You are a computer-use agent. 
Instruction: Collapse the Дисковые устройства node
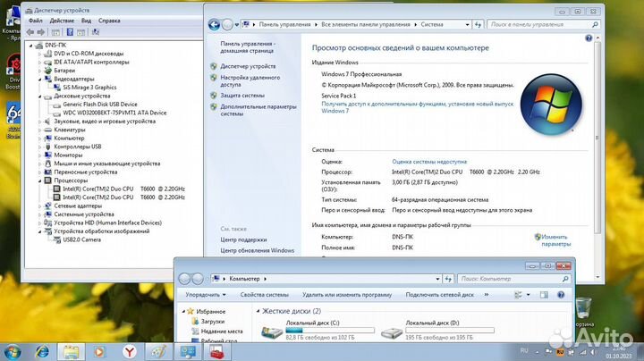point(40,96)
